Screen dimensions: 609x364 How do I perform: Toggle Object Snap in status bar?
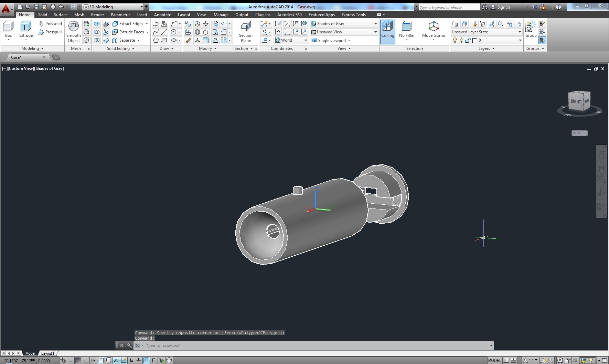pos(101,360)
